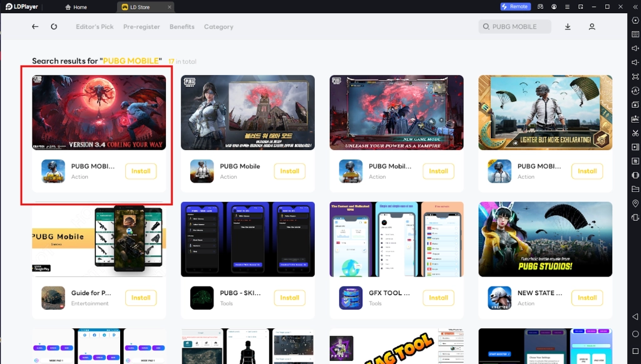Viewport: 641px width, 364px height.
Task: Open the Korean PUBG Mobile banner image
Action: click(248, 113)
